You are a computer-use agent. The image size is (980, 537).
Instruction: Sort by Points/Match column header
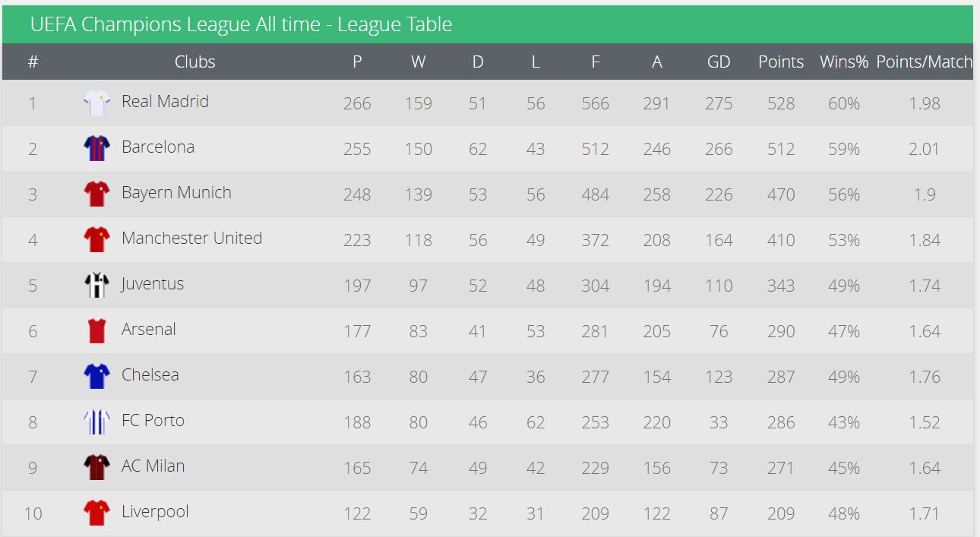[924, 62]
